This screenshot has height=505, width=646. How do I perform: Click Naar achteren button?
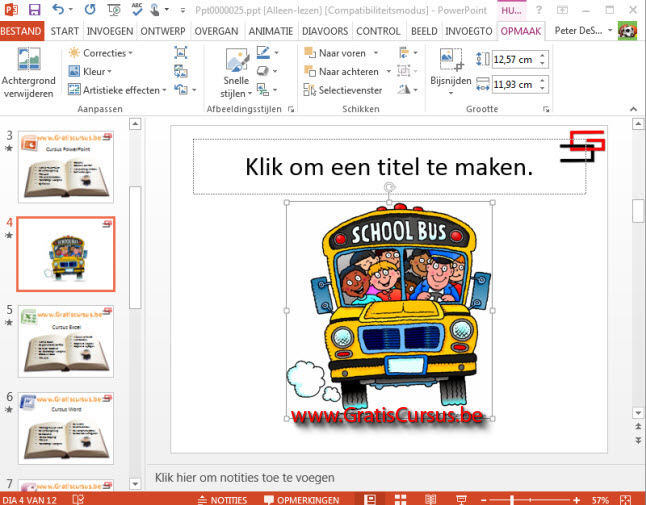(x=341, y=72)
